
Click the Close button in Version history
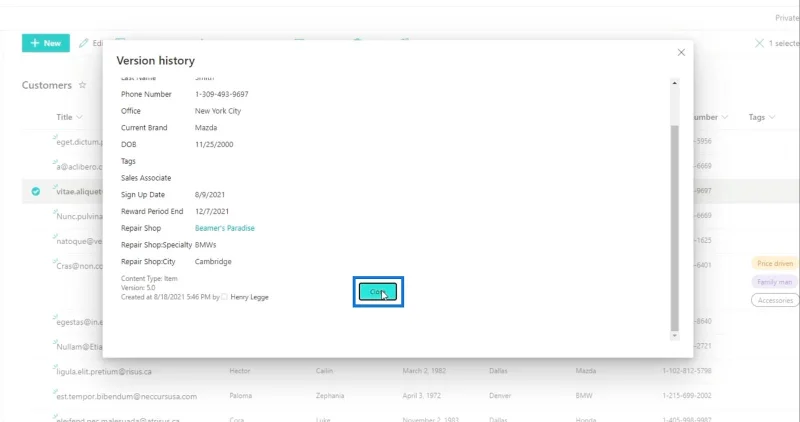pos(378,292)
